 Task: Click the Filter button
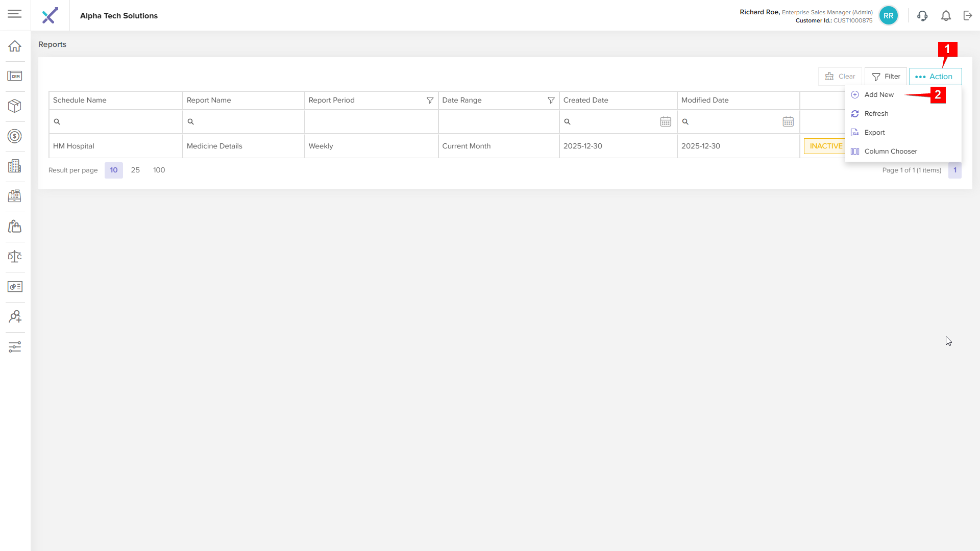tap(886, 77)
